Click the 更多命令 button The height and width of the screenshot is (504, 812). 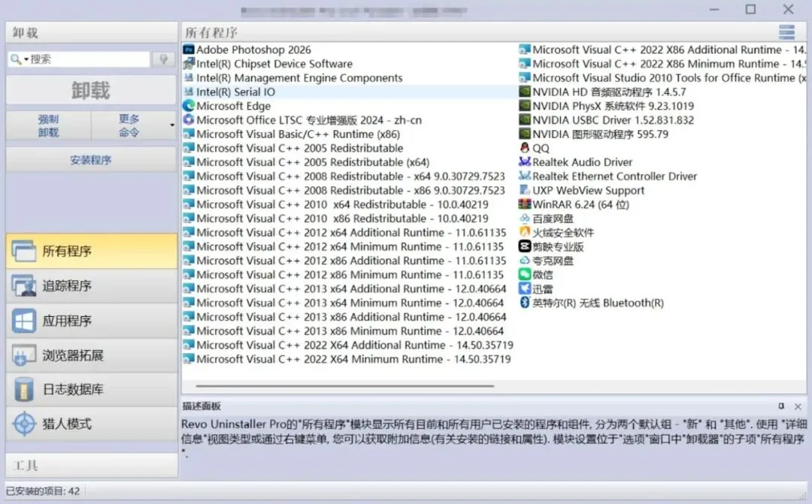point(129,125)
